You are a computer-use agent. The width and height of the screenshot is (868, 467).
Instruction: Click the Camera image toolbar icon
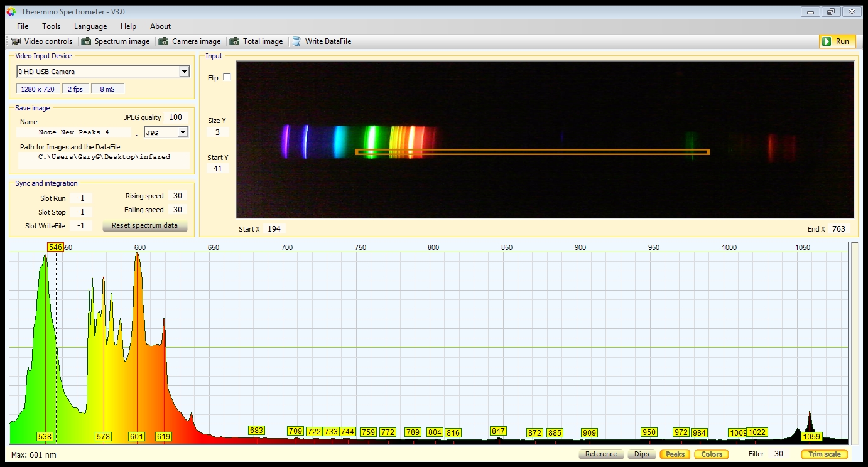[163, 41]
